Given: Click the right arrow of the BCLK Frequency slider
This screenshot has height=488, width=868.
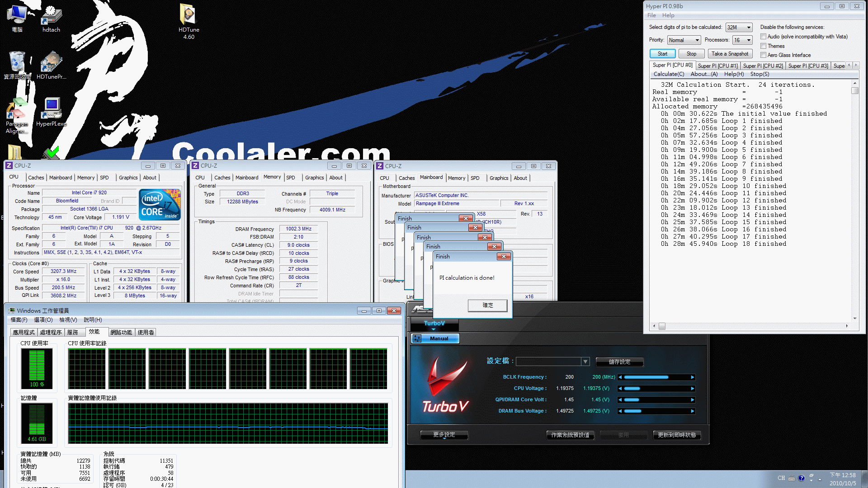Looking at the screenshot, I should 692,377.
